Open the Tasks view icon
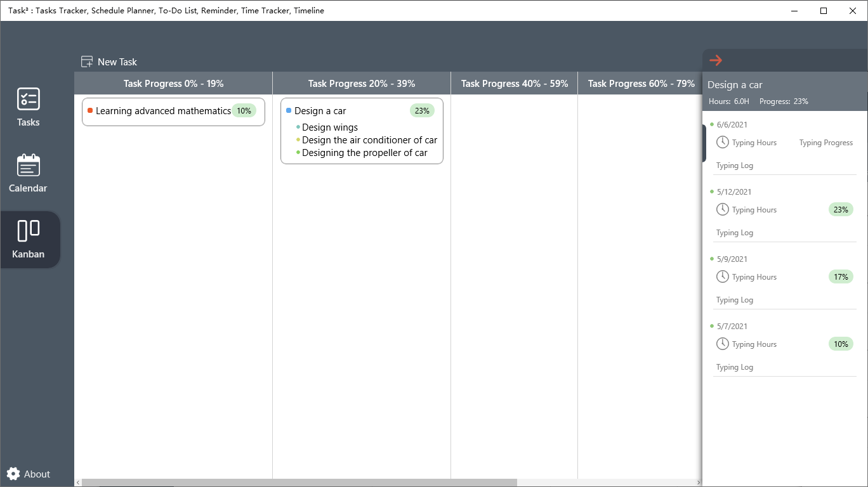The image size is (868, 487). tap(28, 100)
